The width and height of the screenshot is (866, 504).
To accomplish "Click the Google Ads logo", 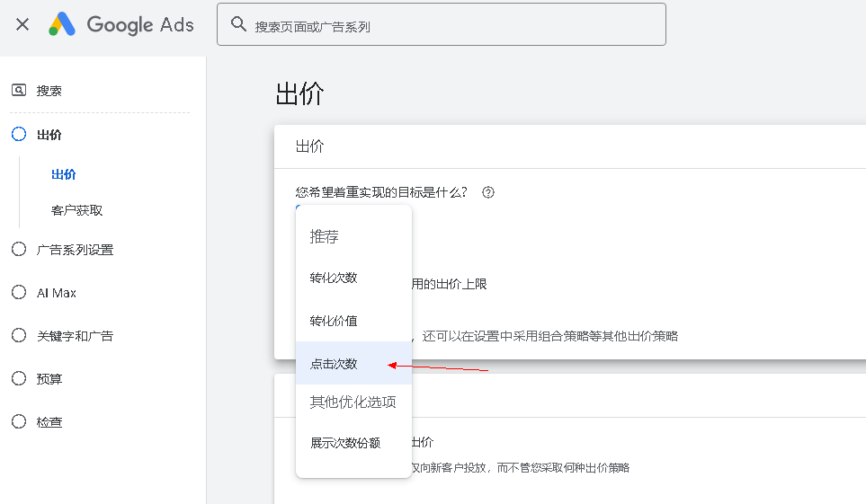I will 121,24.
